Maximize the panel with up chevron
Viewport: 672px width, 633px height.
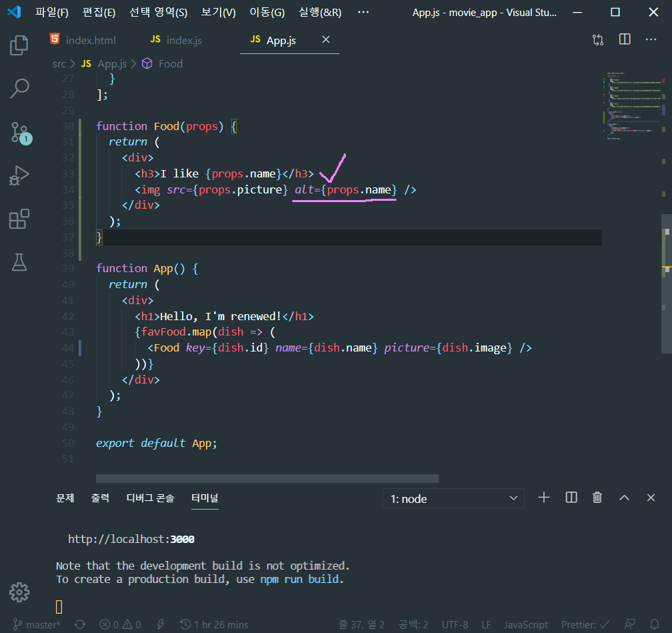click(x=625, y=498)
